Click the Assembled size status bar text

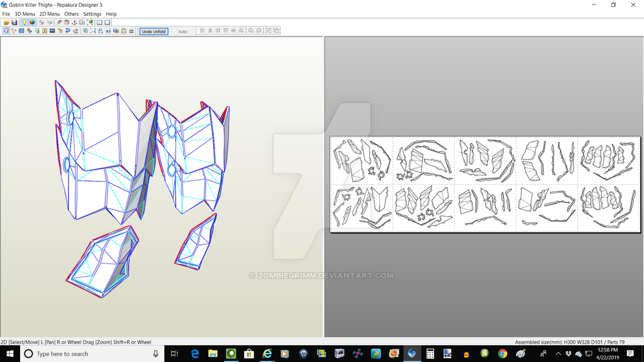pos(570,342)
